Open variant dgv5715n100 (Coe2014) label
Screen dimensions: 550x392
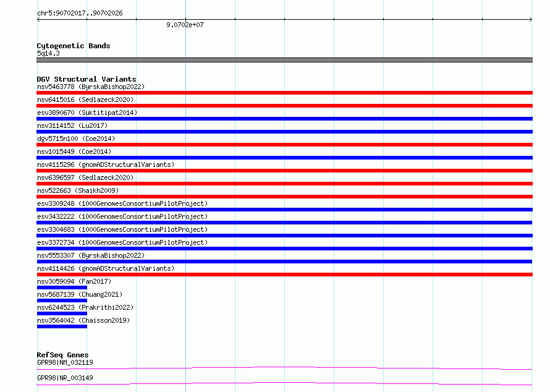point(76,138)
